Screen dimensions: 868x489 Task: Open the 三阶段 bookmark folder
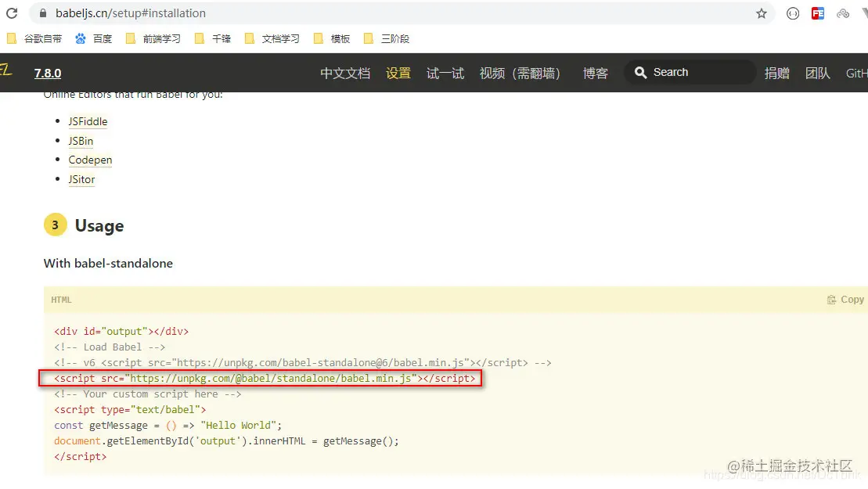click(387, 38)
